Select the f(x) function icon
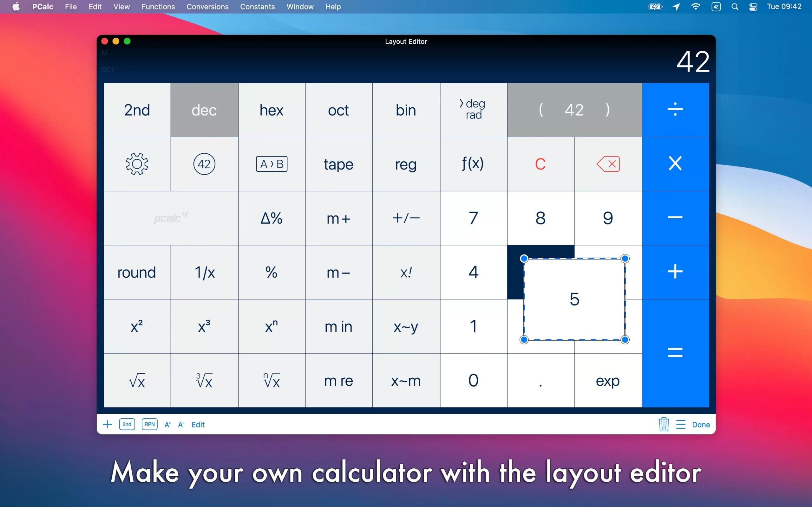The width and height of the screenshot is (812, 507). click(473, 164)
